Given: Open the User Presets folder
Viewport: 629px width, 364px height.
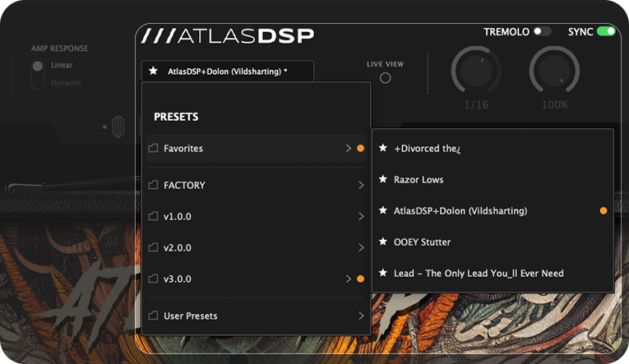Looking at the screenshot, I should pos(256,316).
